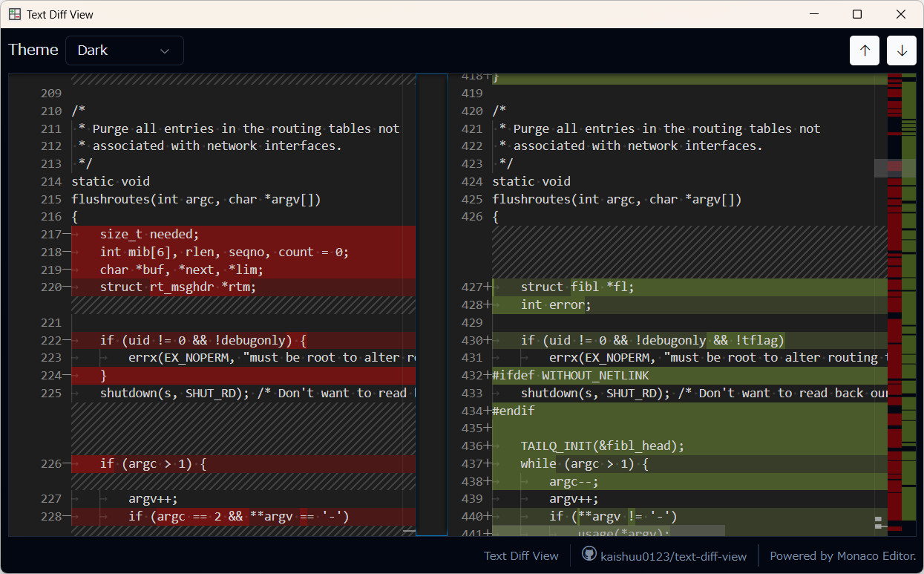Click the '#ifdef WITHOUT_NETLINK' line in right pane
Screen dimensions: 924x574
570,376
